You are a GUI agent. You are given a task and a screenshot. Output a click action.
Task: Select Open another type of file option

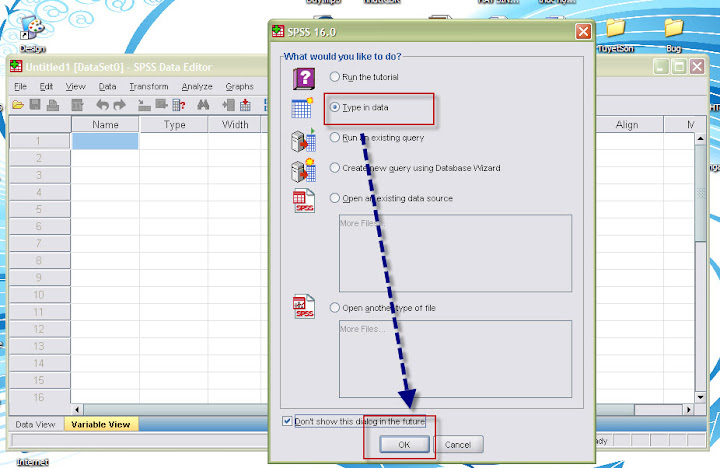(335, 308)
